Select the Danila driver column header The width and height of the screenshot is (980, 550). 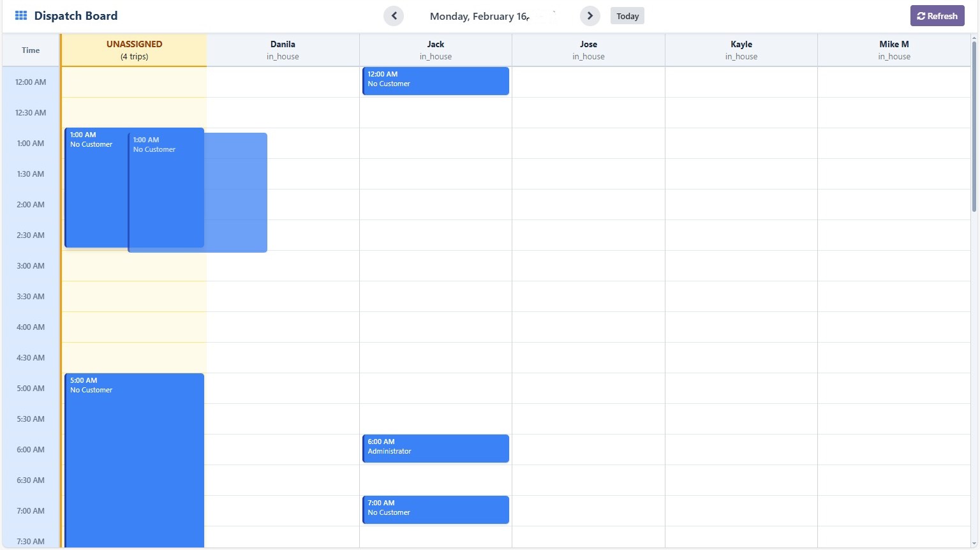pyautogui.click(x=283, y=50)
